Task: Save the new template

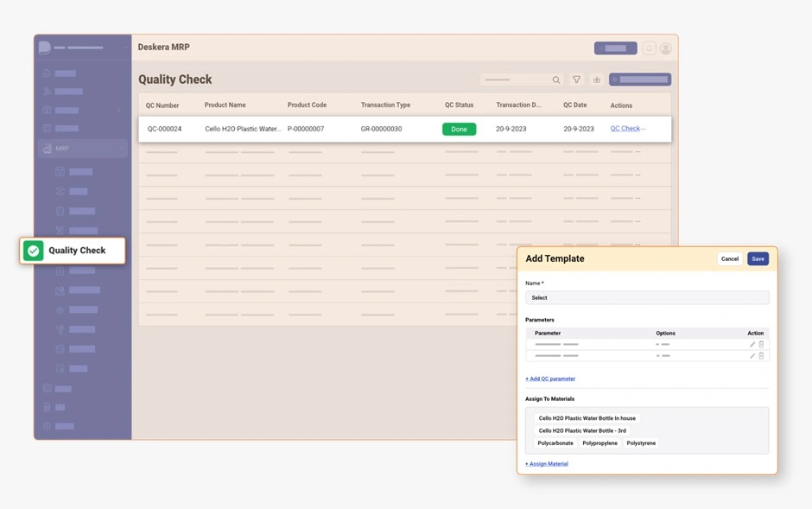Action: click(x=758, y=258)
